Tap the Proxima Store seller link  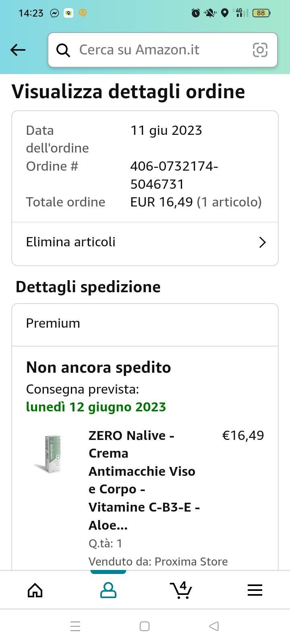(x=191, y=561)
